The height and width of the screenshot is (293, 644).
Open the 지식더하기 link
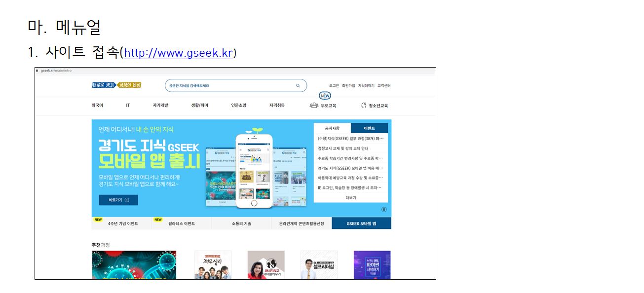click(366, 86)
